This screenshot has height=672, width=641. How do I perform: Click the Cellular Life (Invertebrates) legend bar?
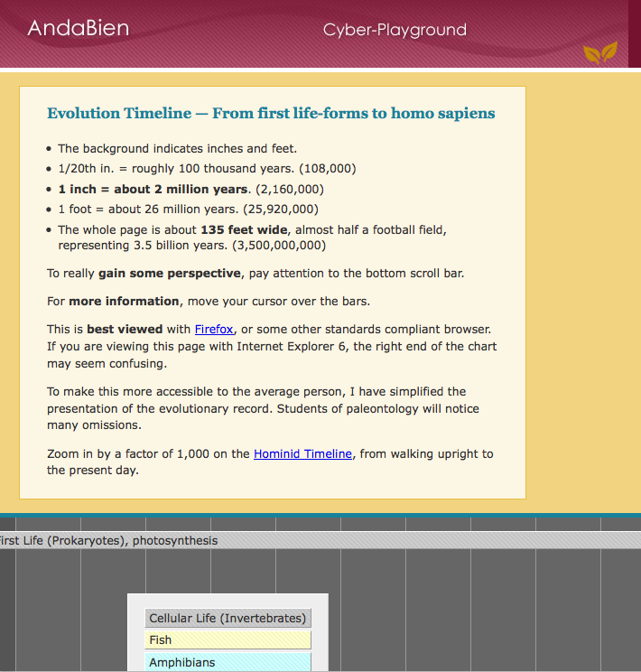coord(228,619)
